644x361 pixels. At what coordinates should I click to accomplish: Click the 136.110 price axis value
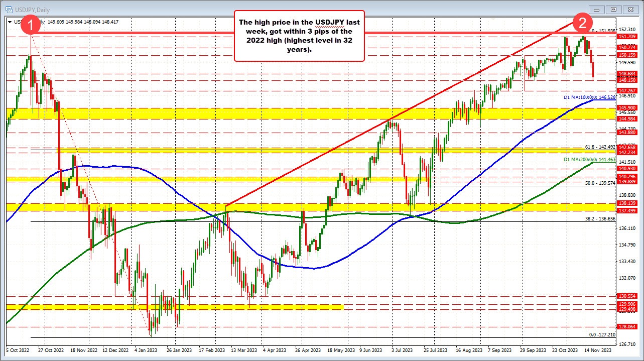[627, 228]
